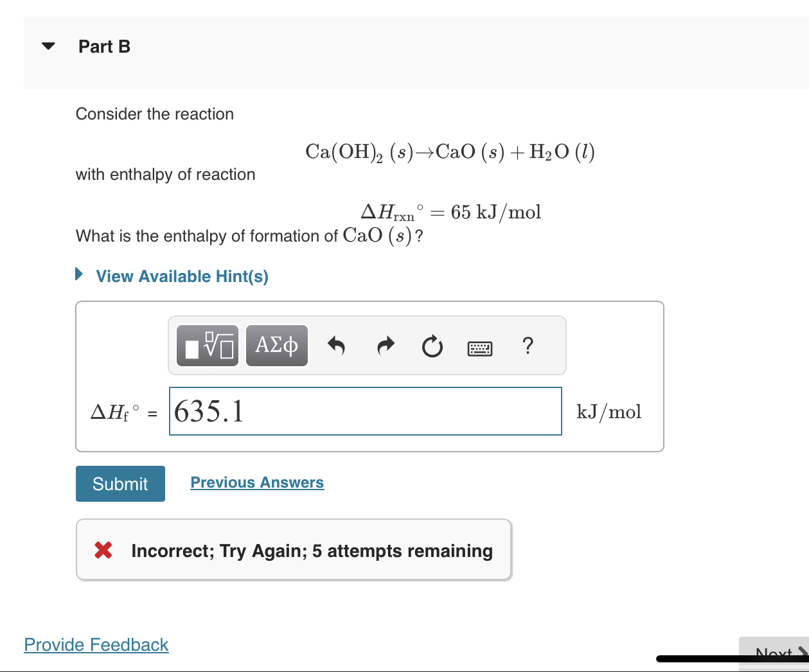This screenshot has width=809, height=672.
Task: Click the redo arrow icon
Action: tap(385, 345)
